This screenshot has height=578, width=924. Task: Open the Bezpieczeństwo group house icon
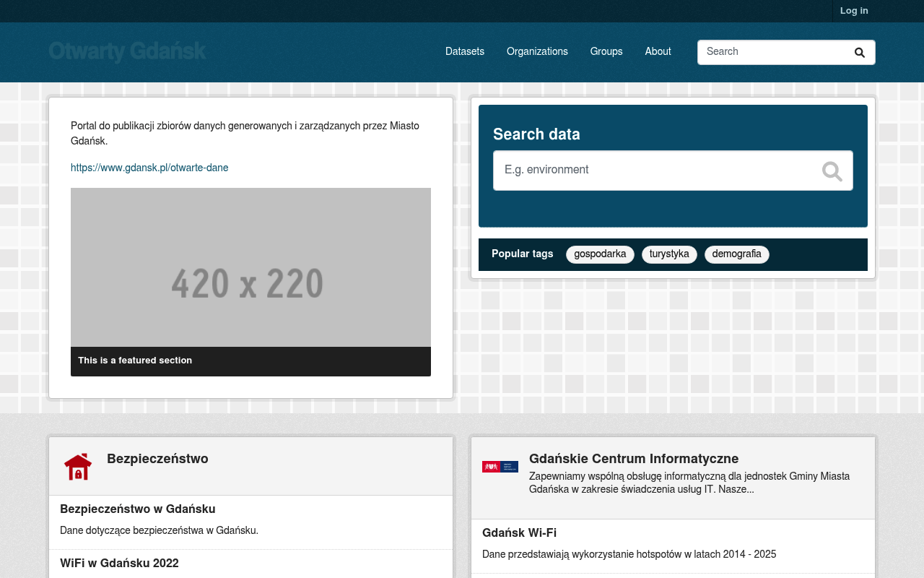[78, 467]
